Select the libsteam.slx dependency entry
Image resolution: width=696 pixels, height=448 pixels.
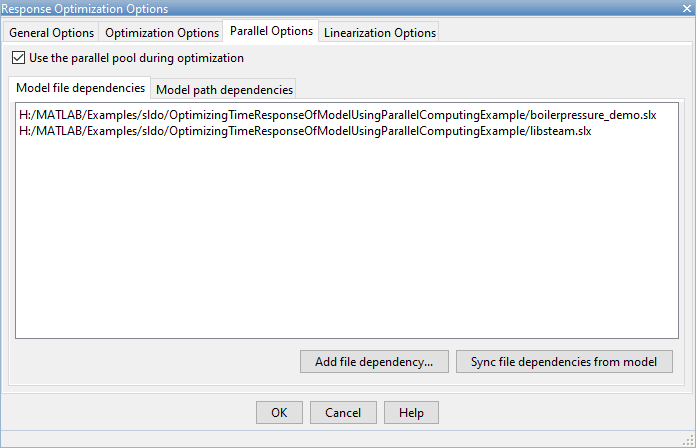pos(305,132)
